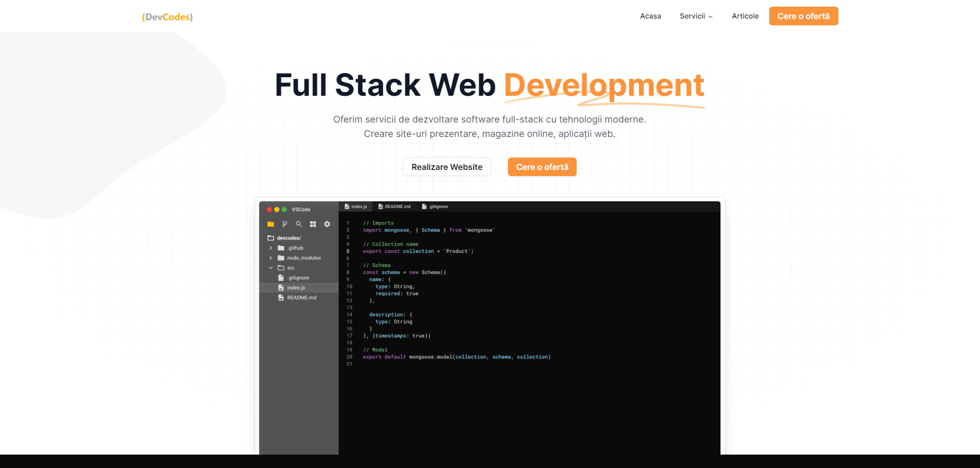
Task: Collapse the src folder chevron
Action: tap(271, 268)
